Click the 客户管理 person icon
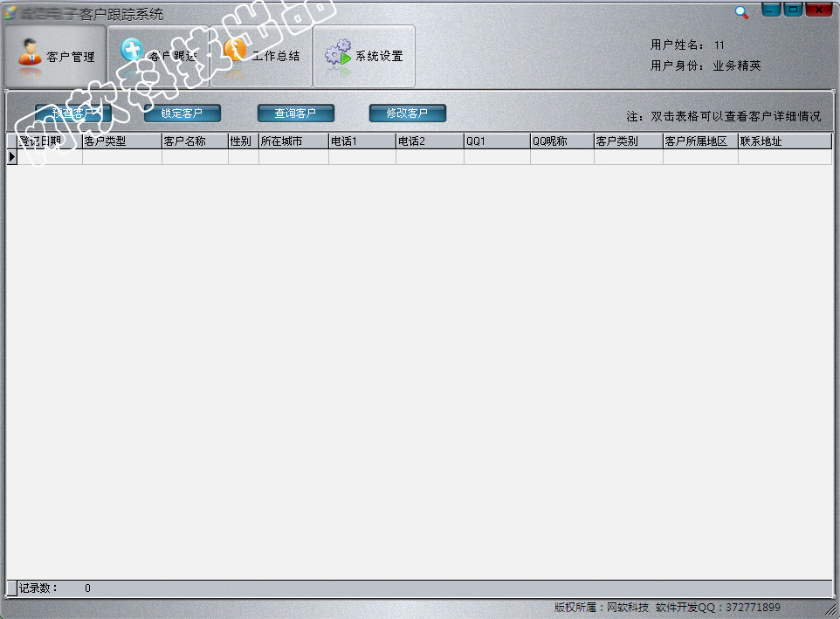The height and width of the screenshot is (619, 840). click(x=29, y=53)
